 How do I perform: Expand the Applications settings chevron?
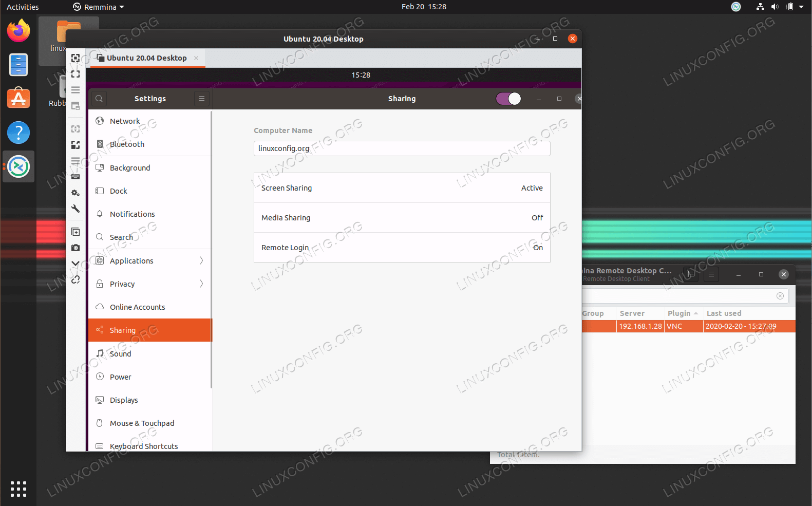click(x=201, y=261)
